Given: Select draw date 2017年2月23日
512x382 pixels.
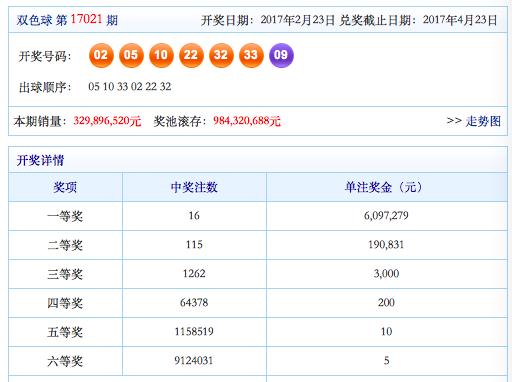Looking at the screenshot, I should point(298,20).
